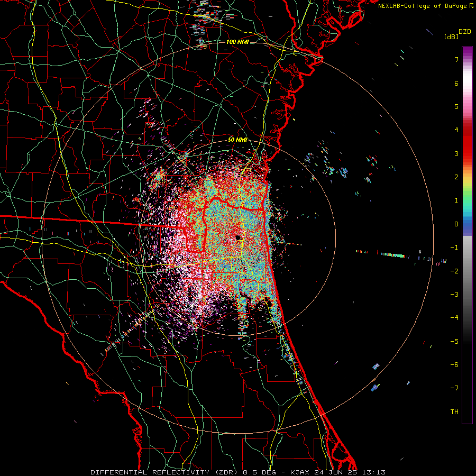Select the 1 dB tick label on the scale

(x=456, y=200)
